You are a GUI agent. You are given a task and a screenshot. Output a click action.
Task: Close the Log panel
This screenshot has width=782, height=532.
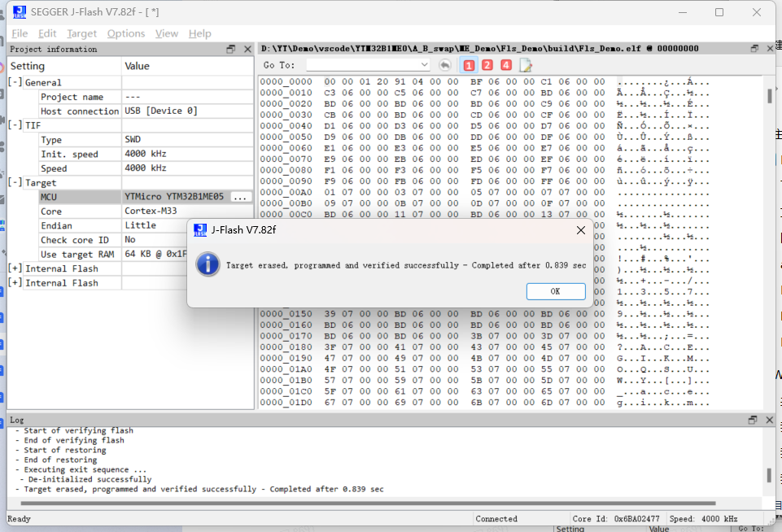770,420
